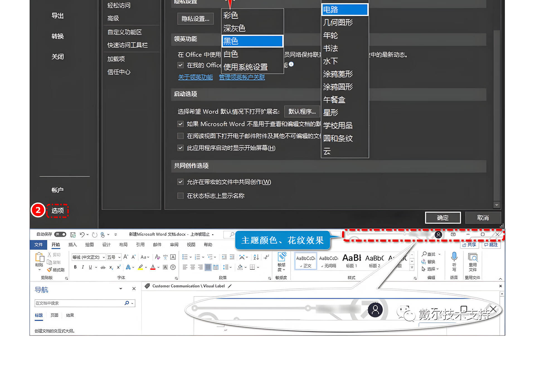The image size is (535, 392).
Task: Click the 隐私设置... button
Action: point(195,19)
